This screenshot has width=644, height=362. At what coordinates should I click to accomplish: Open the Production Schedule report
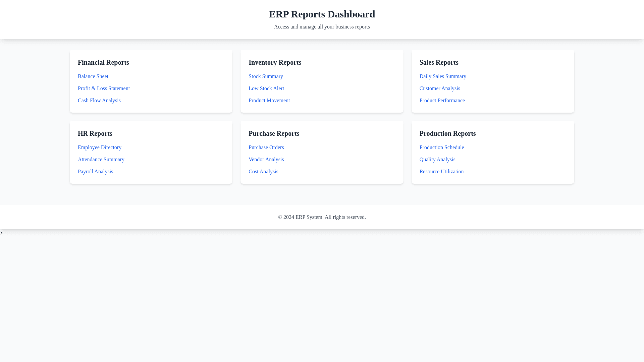441,147
